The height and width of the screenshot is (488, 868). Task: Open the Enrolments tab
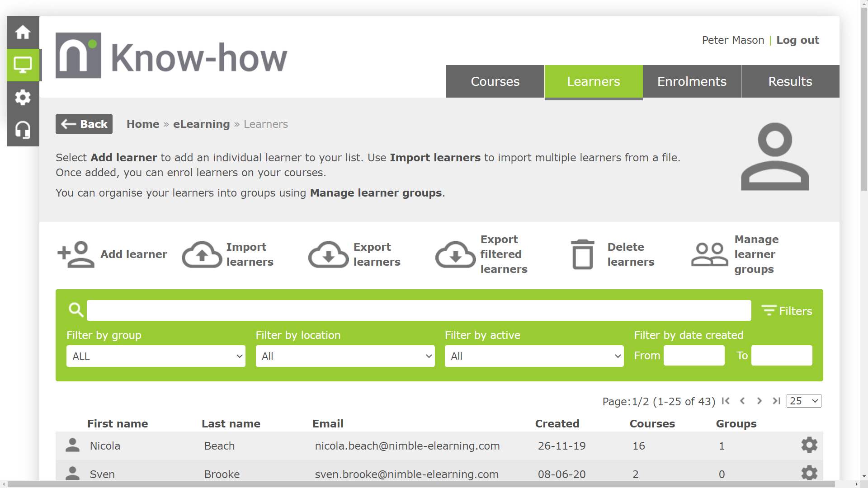tap(691, 81)
